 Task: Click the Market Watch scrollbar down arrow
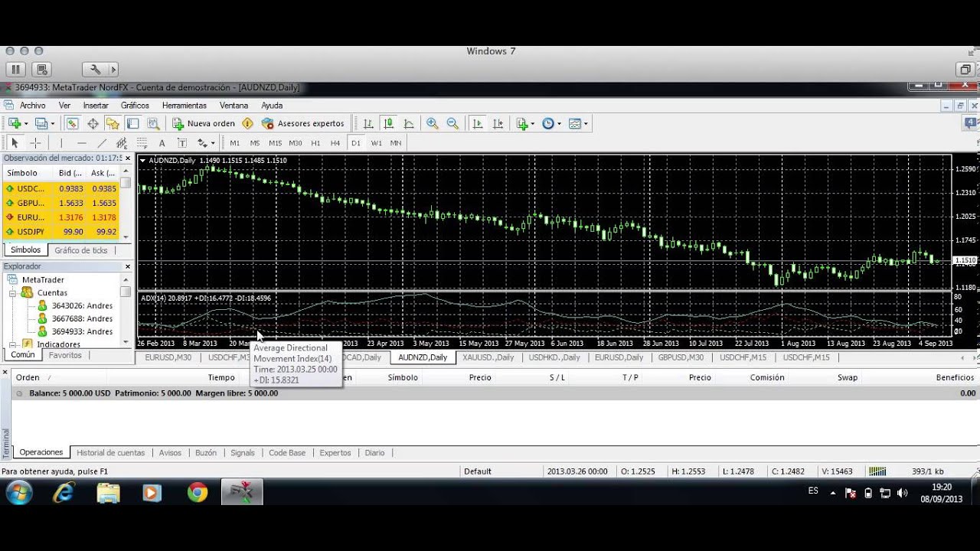[126, 236]
